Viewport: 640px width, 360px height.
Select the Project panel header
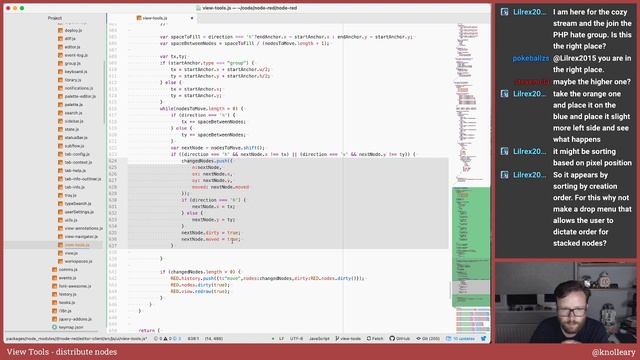55,18
